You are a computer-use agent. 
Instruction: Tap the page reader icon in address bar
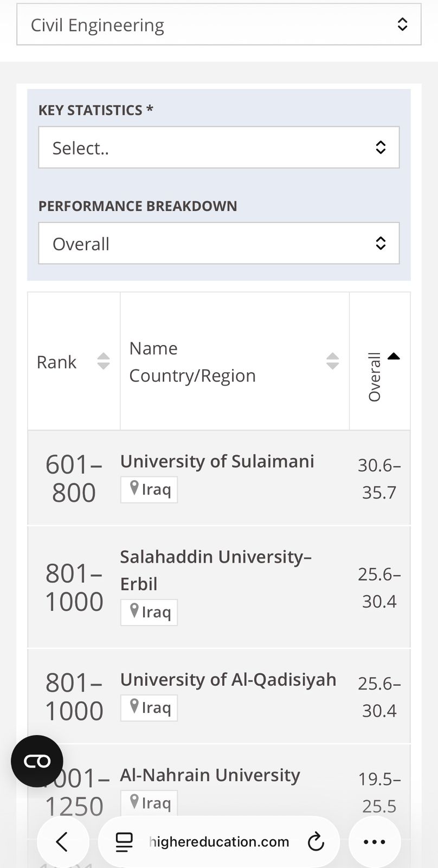click(124, 842)
